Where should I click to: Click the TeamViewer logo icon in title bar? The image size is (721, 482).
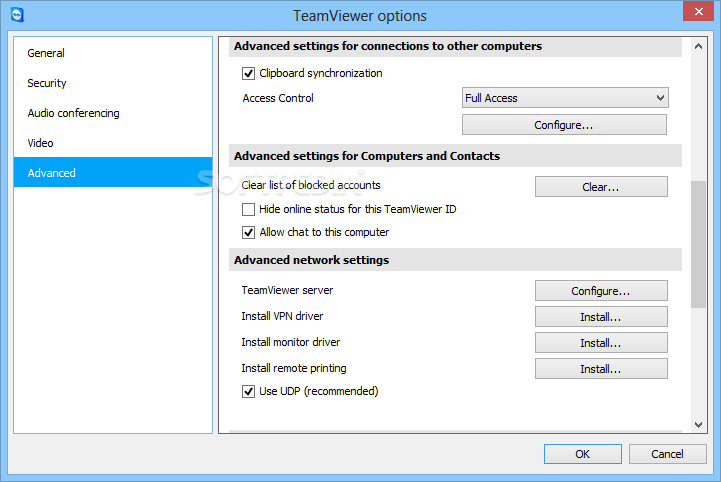[x=15, y=15]
